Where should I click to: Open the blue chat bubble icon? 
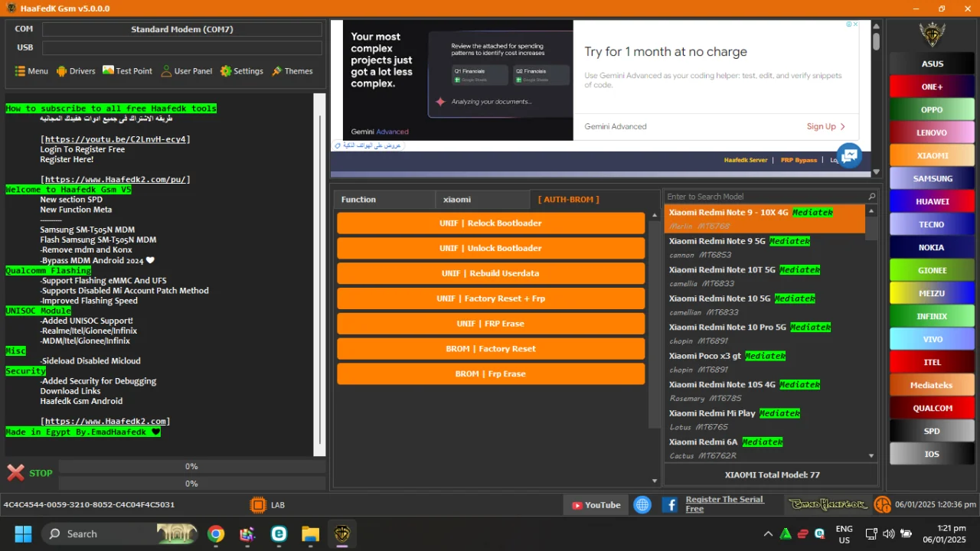point(849,156)
